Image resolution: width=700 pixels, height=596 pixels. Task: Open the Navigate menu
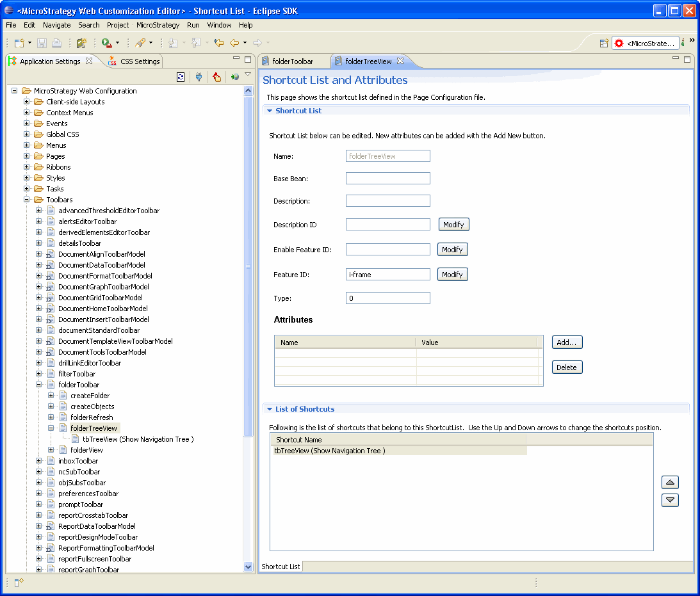pyautogui.click(x=57, y=25)
